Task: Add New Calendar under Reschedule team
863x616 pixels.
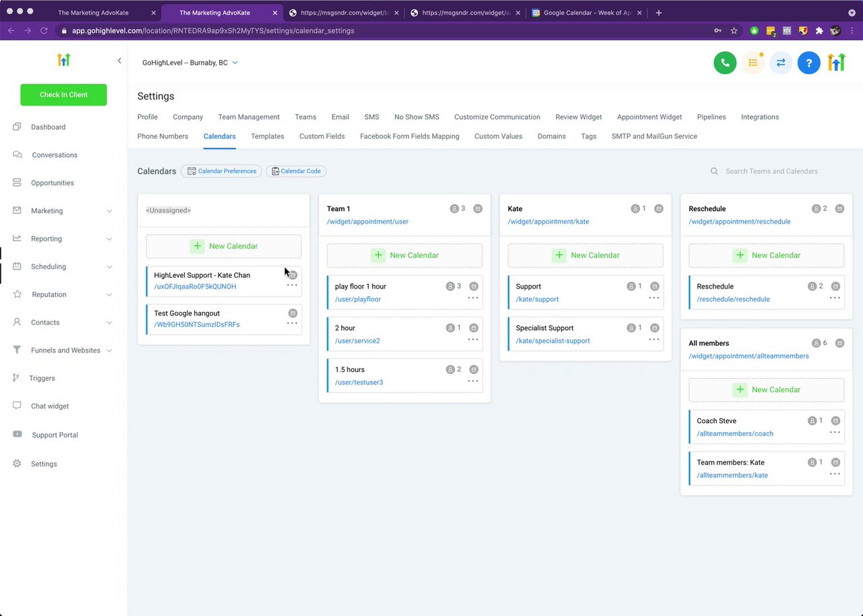Action: coord(767,255)
